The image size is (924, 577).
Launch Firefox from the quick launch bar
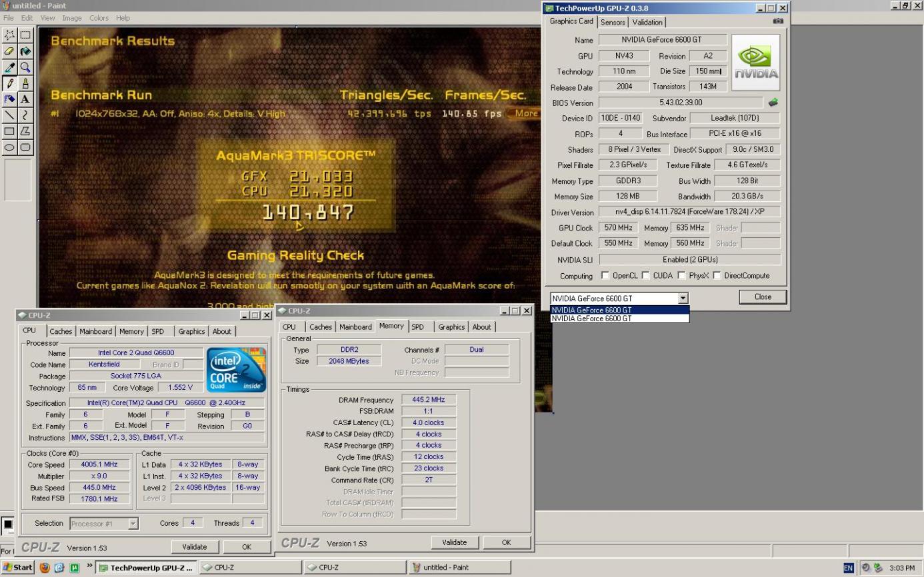tap(45, 568)
